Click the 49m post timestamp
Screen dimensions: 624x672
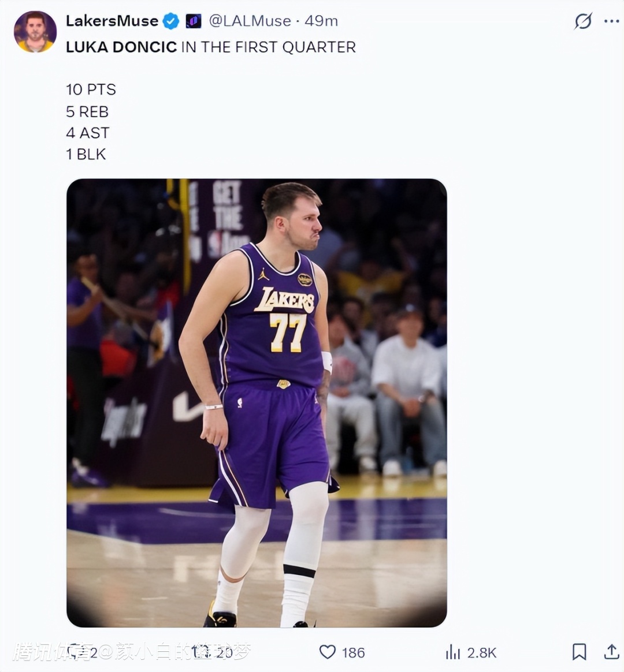(x=321, y=21)
